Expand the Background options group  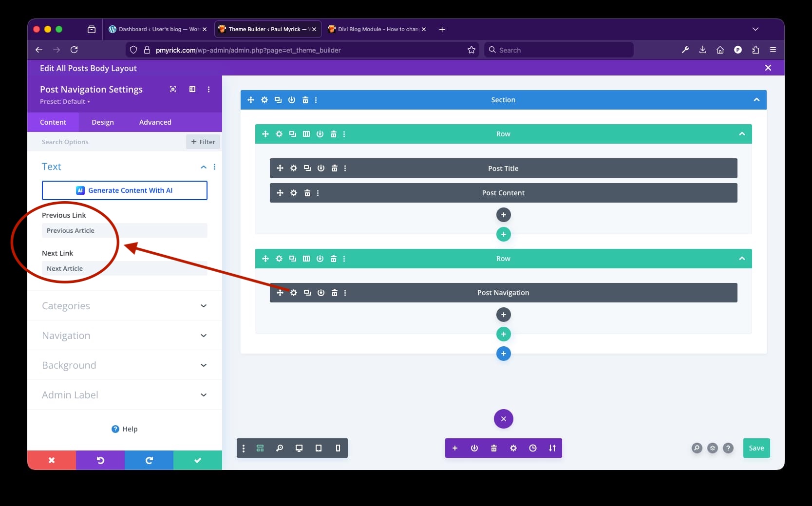[x=125, y=365]
